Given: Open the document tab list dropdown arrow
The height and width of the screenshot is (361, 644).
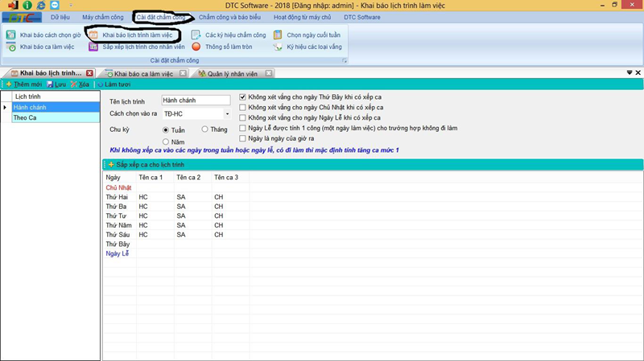Looking at the screenshot, I should (630, 72).
